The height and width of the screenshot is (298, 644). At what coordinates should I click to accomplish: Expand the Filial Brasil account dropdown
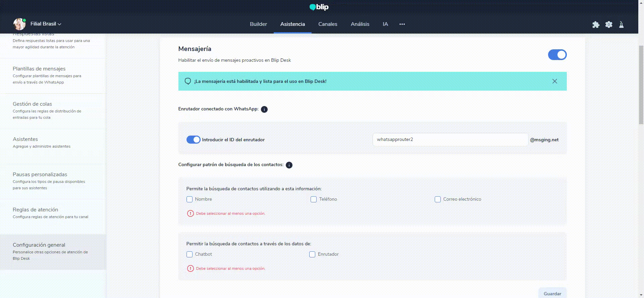tap(46, 24)
